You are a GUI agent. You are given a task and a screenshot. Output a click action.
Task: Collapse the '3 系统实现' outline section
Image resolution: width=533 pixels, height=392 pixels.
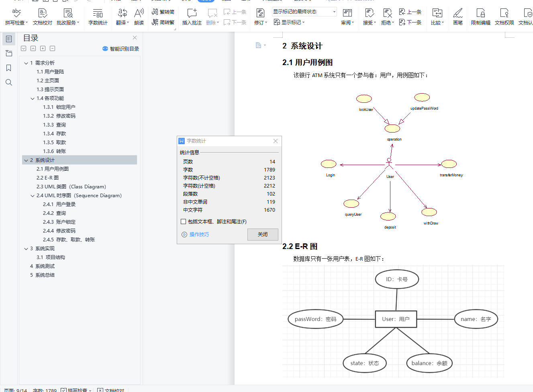(26, 249)
